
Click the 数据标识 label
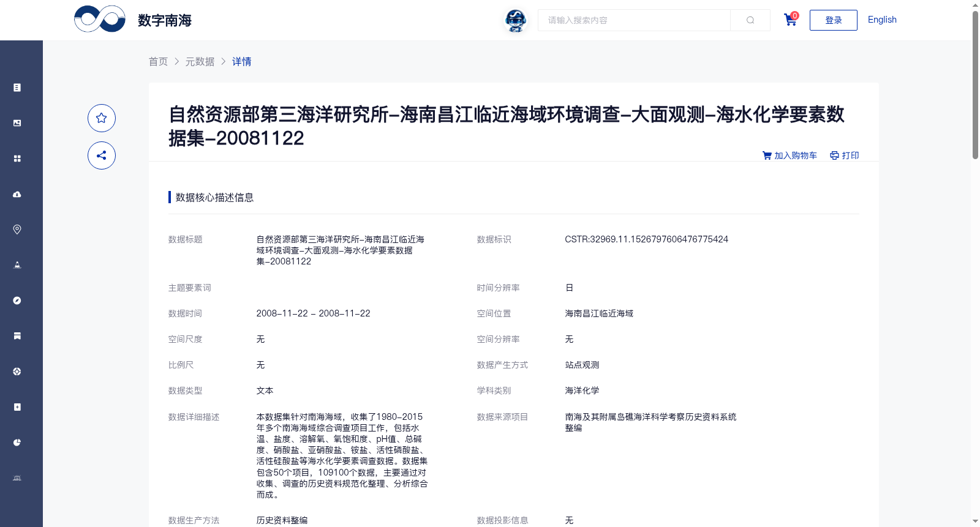pyautogui.click(x=494, y=239)
